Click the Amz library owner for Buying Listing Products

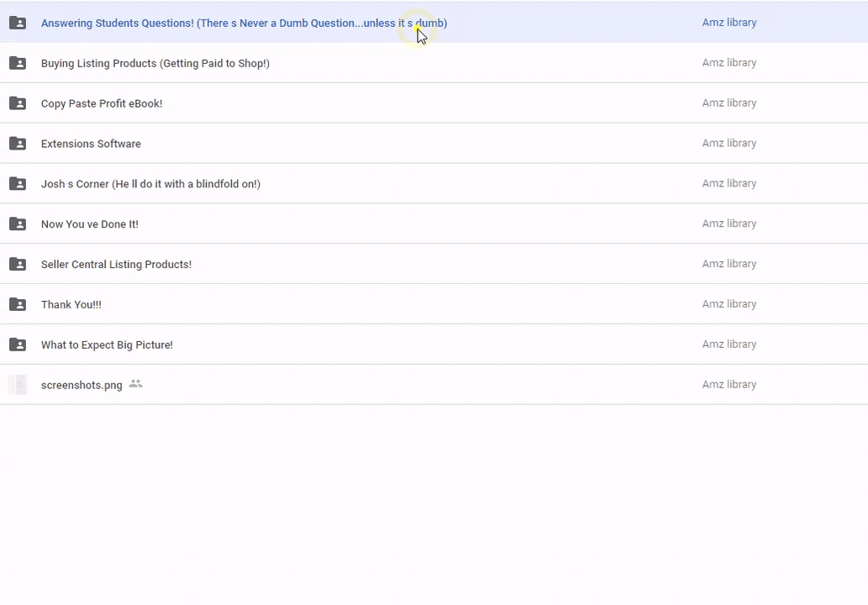729,63
